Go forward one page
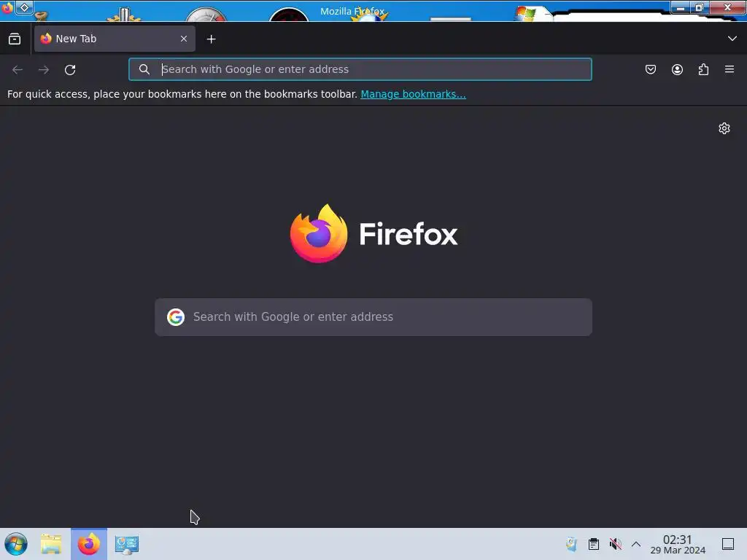 (x=44, y=69)
